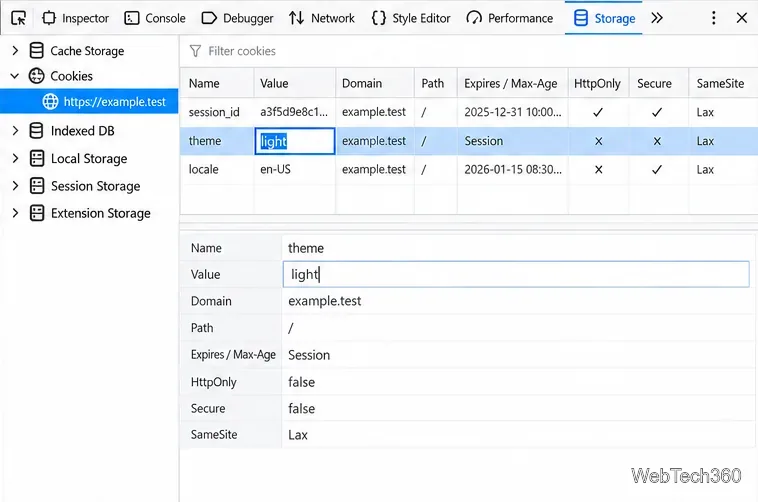Click the Local Storage icon
The height and width of the screenshot is (502, 758).
pos(37,158)
